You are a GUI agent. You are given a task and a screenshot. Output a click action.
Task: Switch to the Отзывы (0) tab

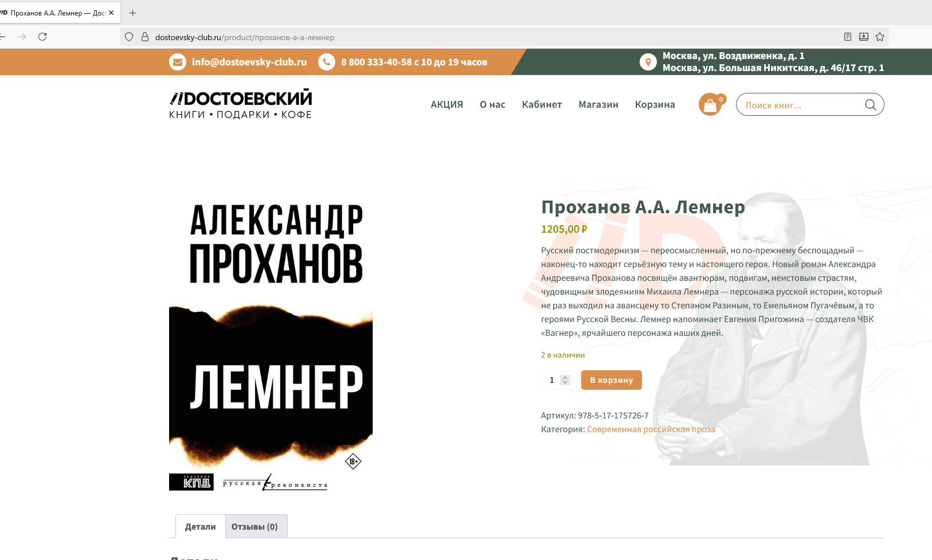254,526
